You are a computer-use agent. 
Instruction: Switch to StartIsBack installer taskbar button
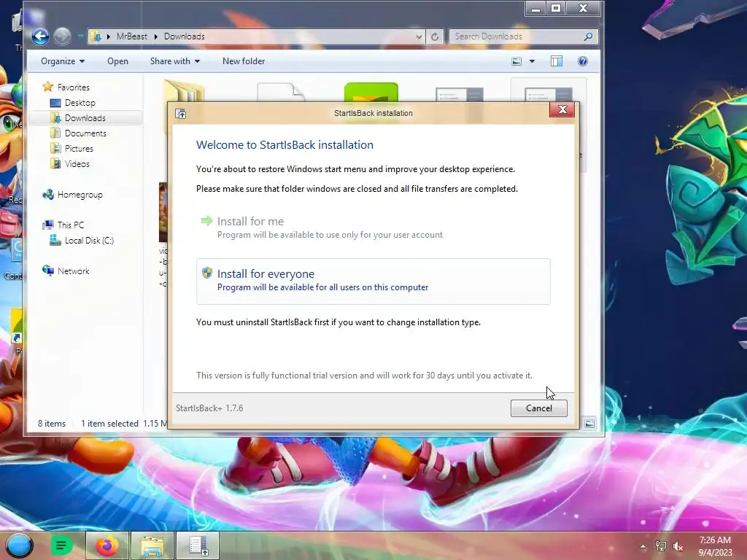198,545
